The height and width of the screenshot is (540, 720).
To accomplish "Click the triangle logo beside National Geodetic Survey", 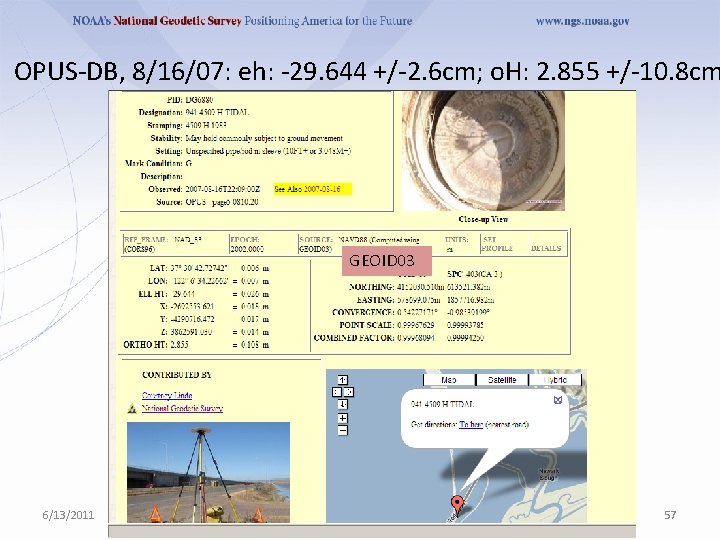I will click(x=132, y=408).
